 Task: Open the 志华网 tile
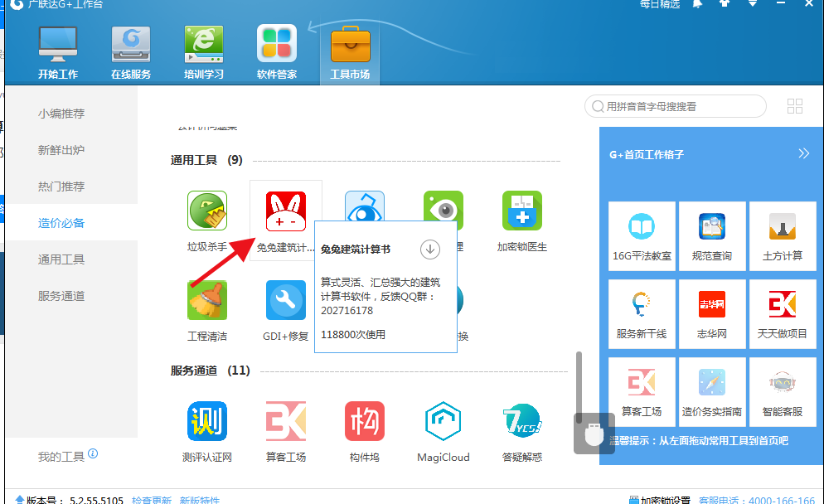pyautogui.click(x=712, y=313)
